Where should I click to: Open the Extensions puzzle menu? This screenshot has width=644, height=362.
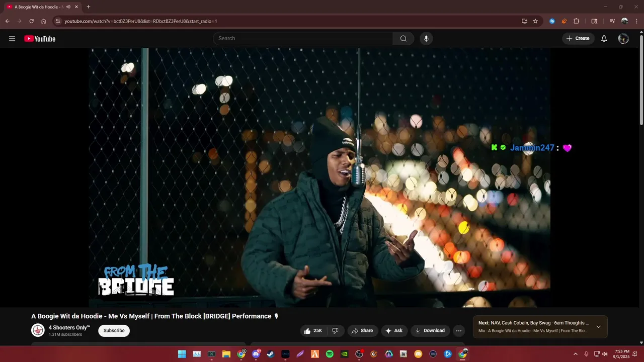point(577,21)
